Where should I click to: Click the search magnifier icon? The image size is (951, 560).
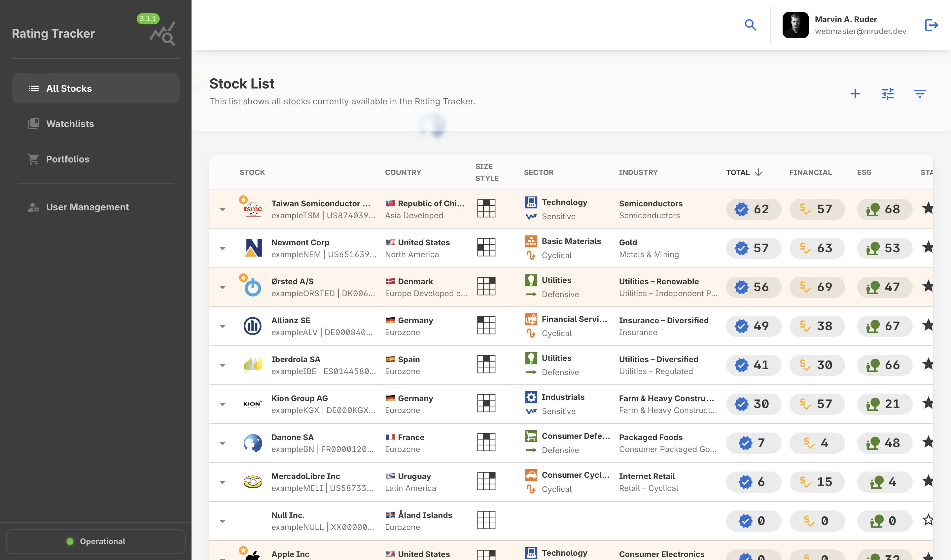(x=750, y=25)
